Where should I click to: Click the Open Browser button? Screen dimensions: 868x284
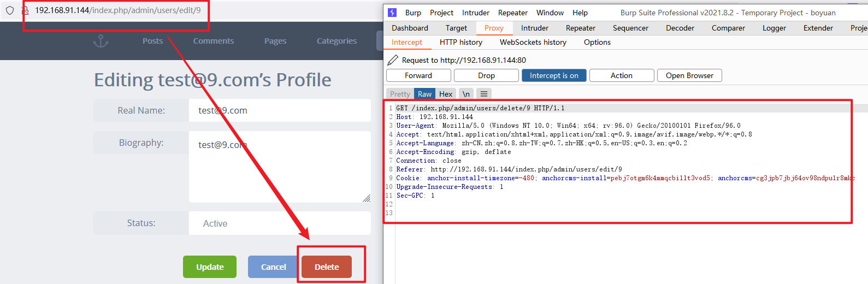(689, 75)
